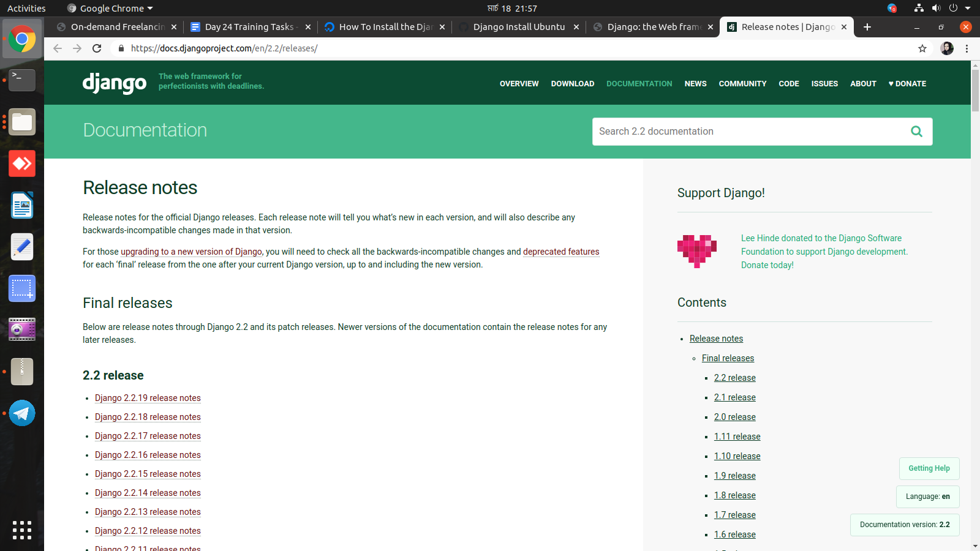Open the Donate today! link
The width and height of the screenshot is (980, 551).
click(767, 265)
